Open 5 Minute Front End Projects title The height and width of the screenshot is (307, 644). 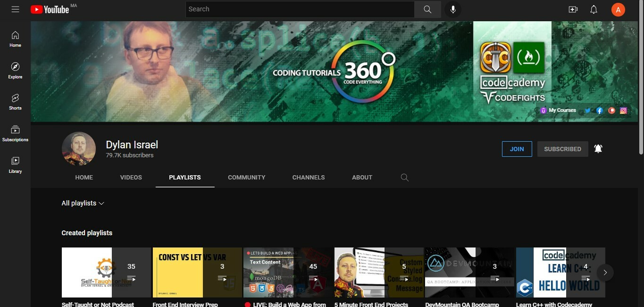coord(371,305)
